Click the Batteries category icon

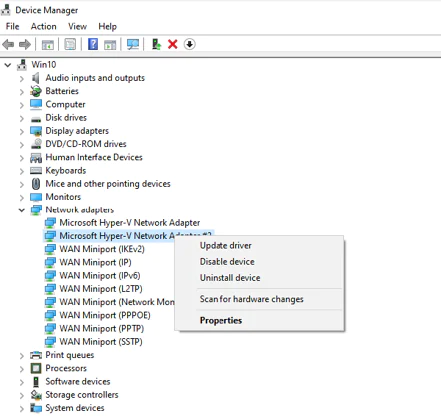tap(36, 91)
